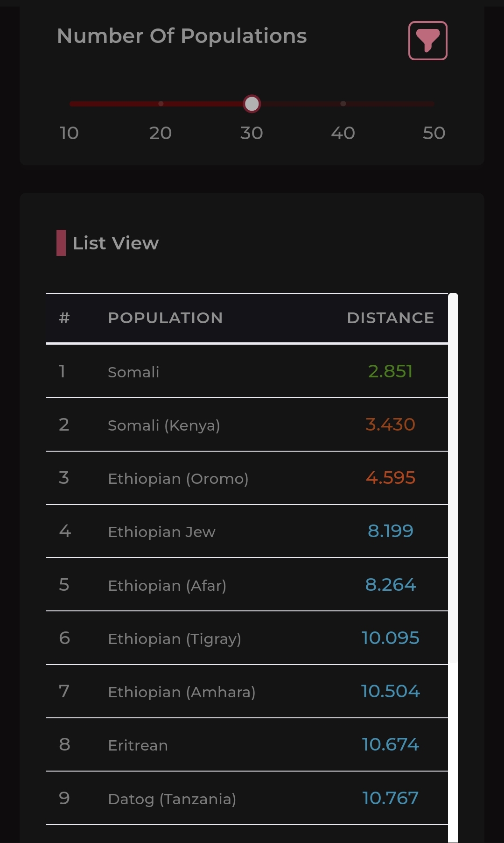Open the Datog (Tanzania) entry

pos(247,798)
